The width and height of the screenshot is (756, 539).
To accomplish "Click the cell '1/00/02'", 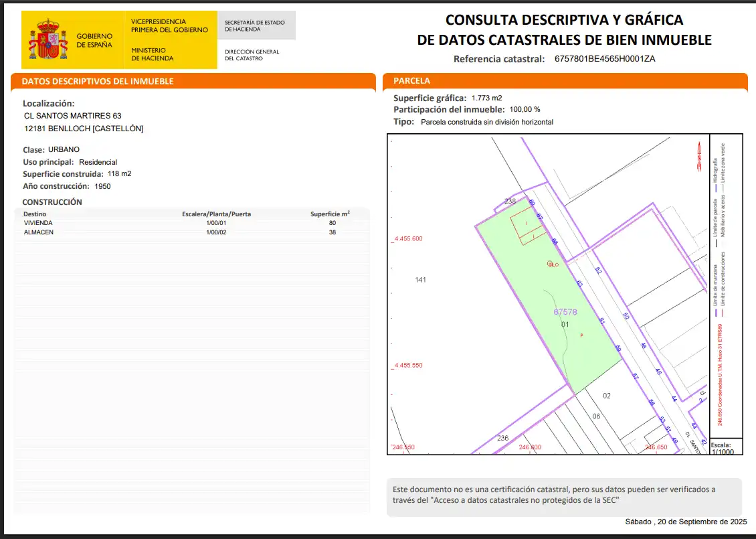I will [216, 232].
